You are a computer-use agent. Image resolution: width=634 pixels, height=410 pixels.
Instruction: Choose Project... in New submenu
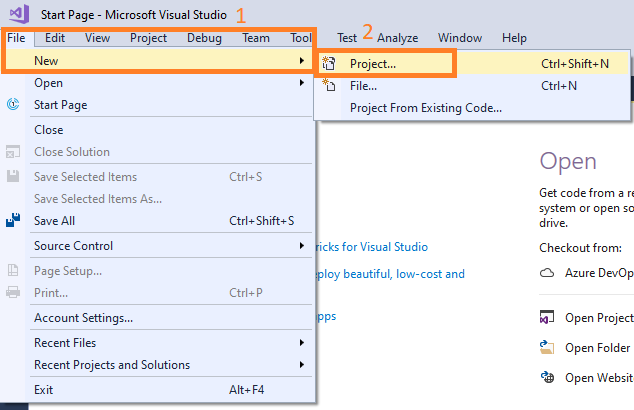(472, 63)
